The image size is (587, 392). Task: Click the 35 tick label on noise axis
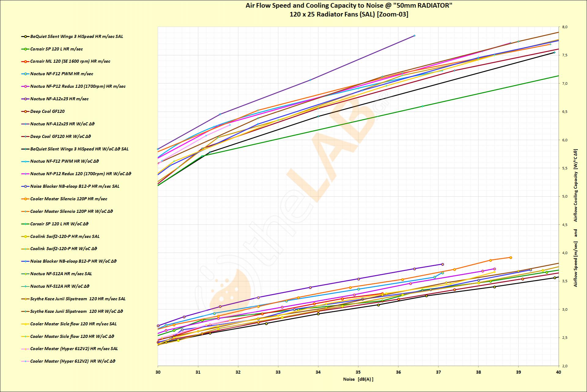pos(358,372)
